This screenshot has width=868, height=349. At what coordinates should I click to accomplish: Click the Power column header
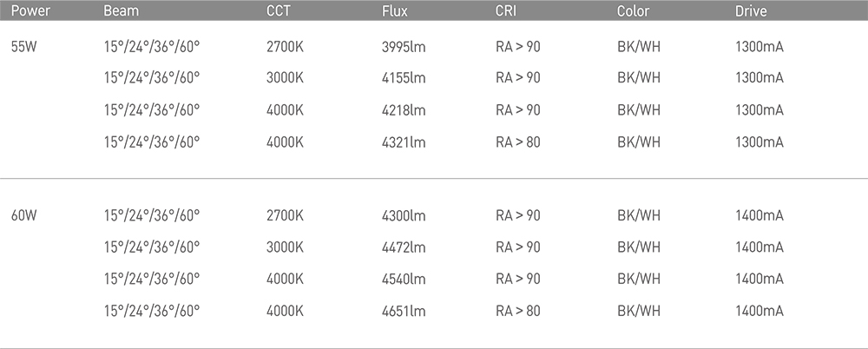click(x=30, y=11)
